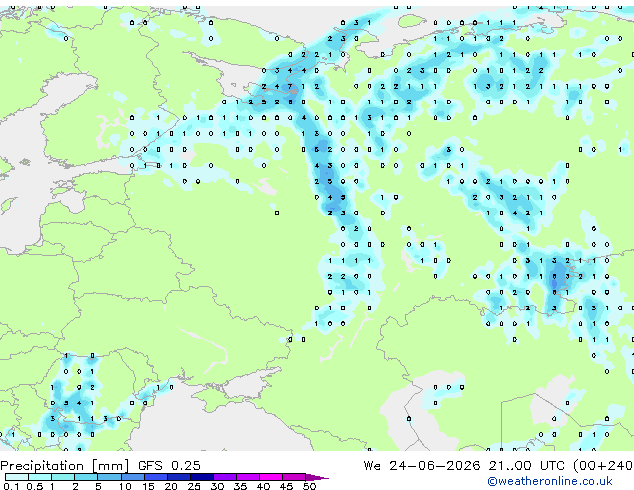Click the '21..00 UTC' time text

click(526, 465)
